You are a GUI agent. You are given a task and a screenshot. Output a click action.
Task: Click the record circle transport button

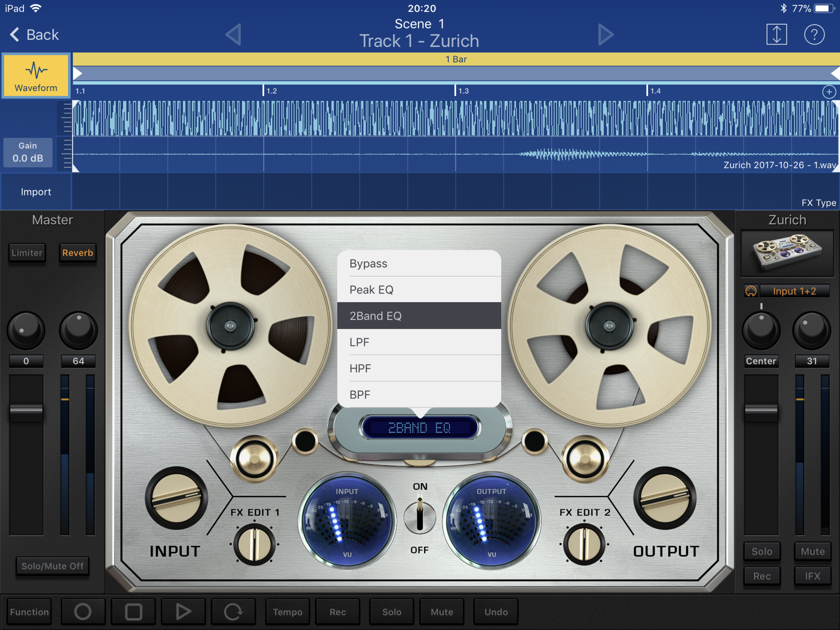point(83,612)
